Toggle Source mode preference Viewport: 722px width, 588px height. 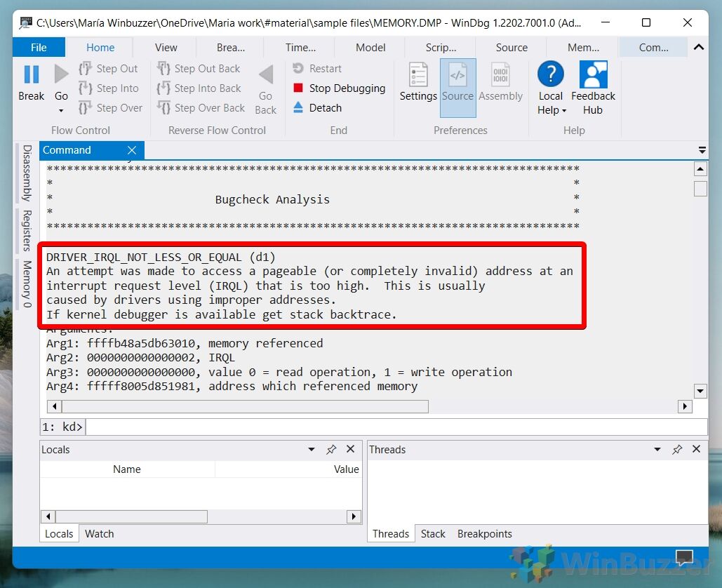click(x=457, y=88)
